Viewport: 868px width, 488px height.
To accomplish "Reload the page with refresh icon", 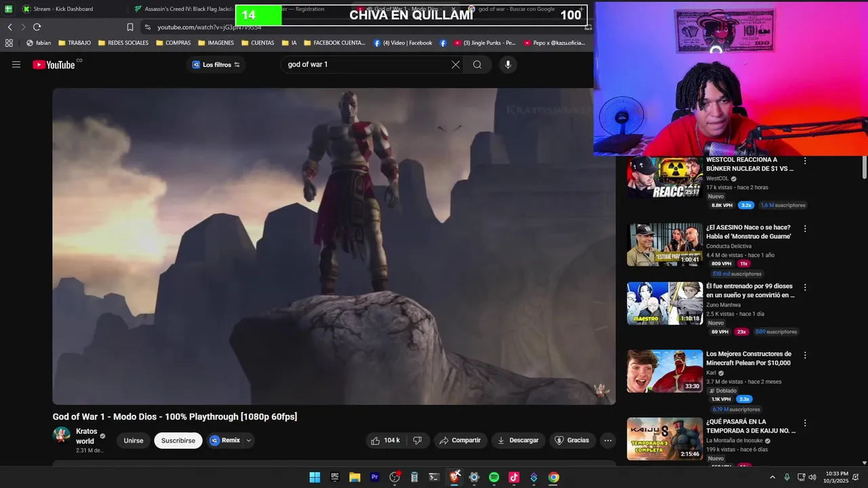I will pyautogui.click(x=37, y=27).
